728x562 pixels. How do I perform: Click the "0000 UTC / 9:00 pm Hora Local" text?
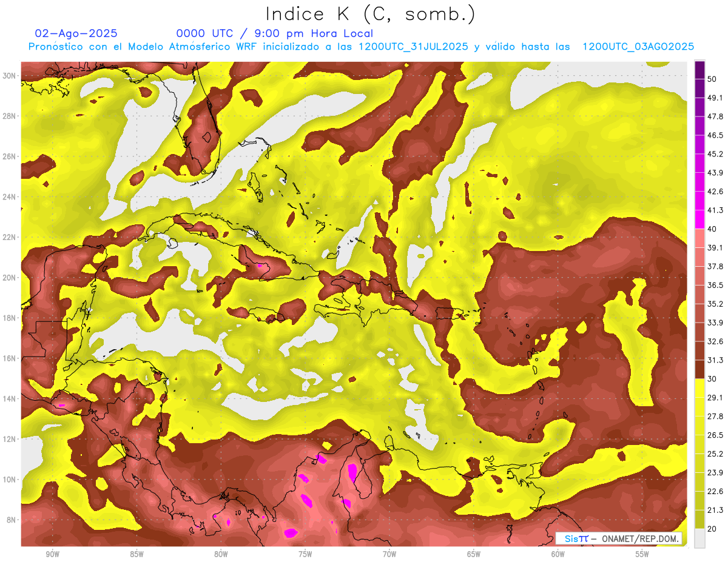tap(275, 33)
